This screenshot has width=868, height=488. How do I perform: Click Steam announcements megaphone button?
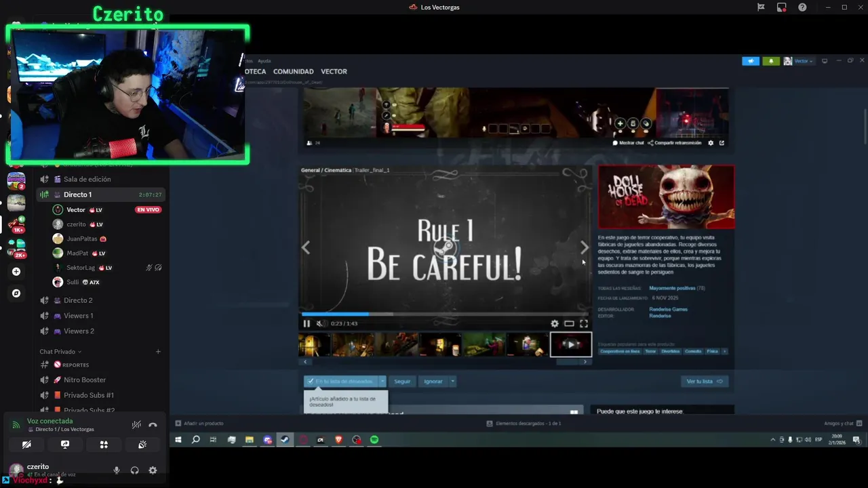(x=751, y=61)
